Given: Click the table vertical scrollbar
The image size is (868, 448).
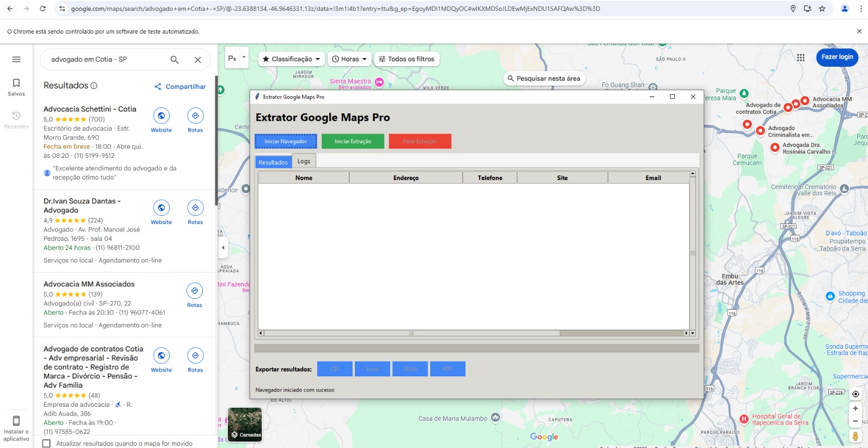Looking at the screenshot, I should pos(693,253).
